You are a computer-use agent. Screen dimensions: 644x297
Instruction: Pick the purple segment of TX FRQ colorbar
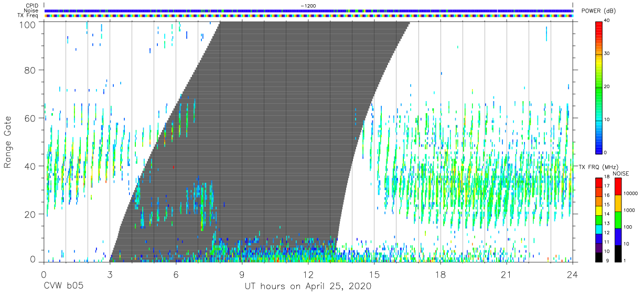click(x=599, y=247)
